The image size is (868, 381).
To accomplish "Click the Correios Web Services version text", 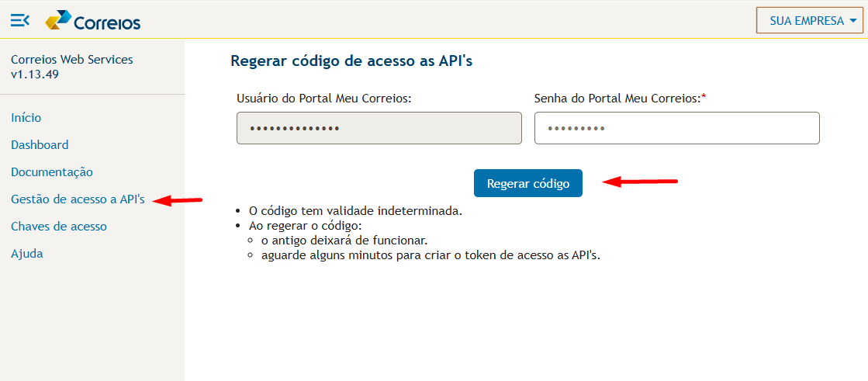I will click(x=72, y=67).
